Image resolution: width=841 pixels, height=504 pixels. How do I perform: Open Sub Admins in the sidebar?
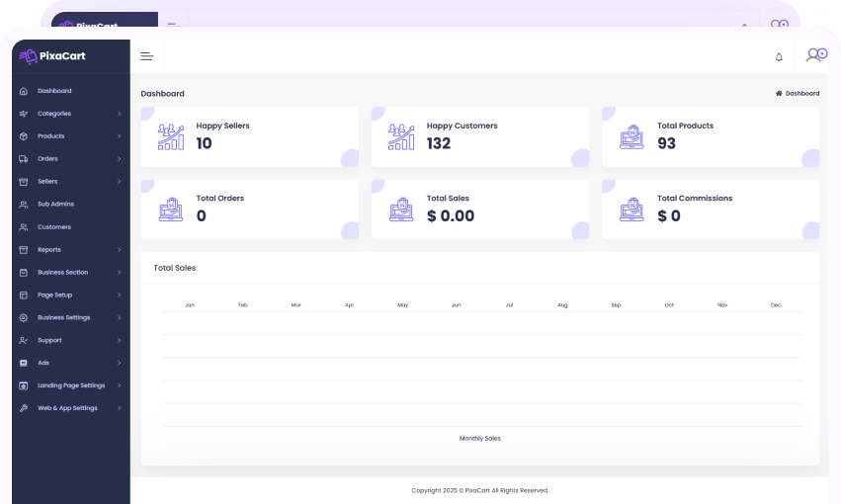point(55,205)
